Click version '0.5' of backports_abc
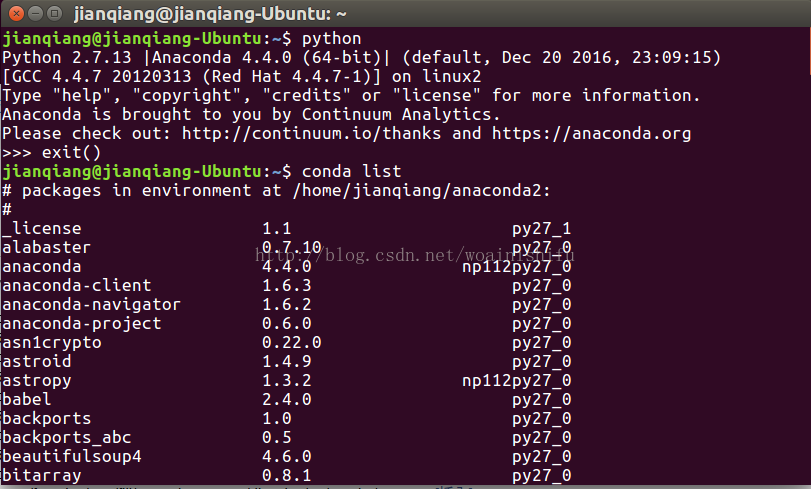Viewport: 811px width, 489px height. [x=277, y=437]
